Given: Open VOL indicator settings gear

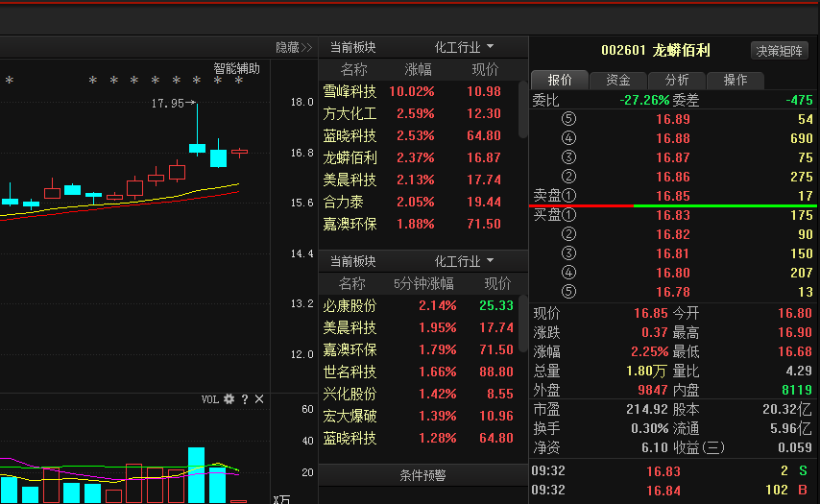Looking at the screenshot, I should [x=229, y=399].
